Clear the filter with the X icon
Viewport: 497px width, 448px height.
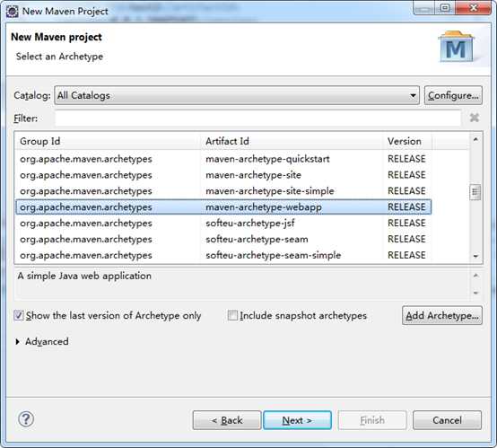(475, 118)
